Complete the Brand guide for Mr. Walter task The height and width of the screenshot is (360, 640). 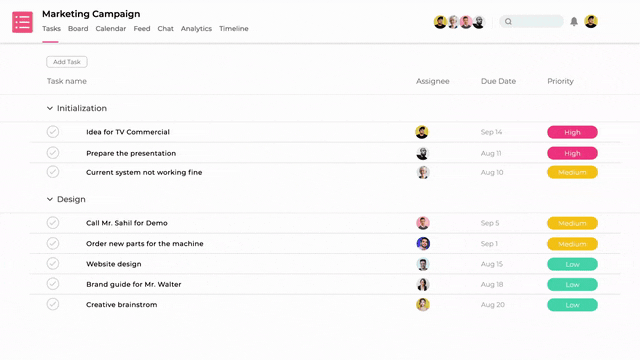pyautogui.click(x=53, y=284)
